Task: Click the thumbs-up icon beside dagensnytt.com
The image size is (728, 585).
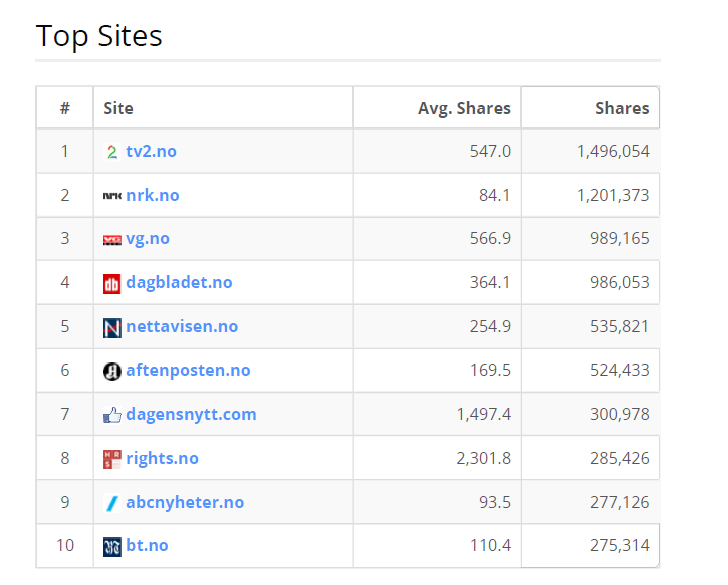Action: tap(112, 415)
